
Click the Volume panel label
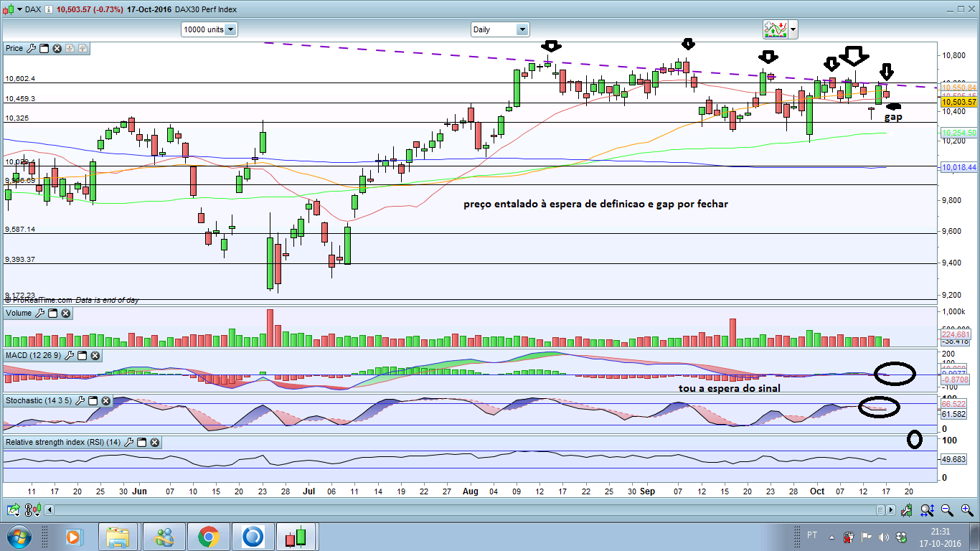click(19, 314)
